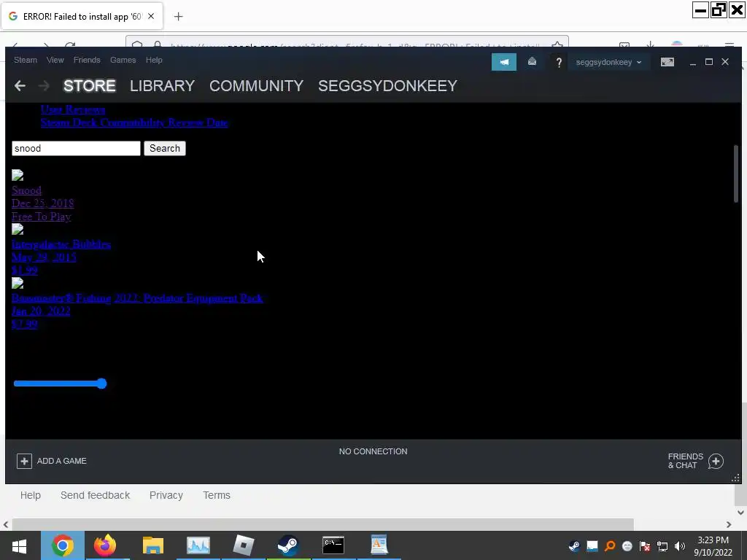Click the Steam icon in system tray
Screen dimensions: 747x560
(x=575, y=545)
